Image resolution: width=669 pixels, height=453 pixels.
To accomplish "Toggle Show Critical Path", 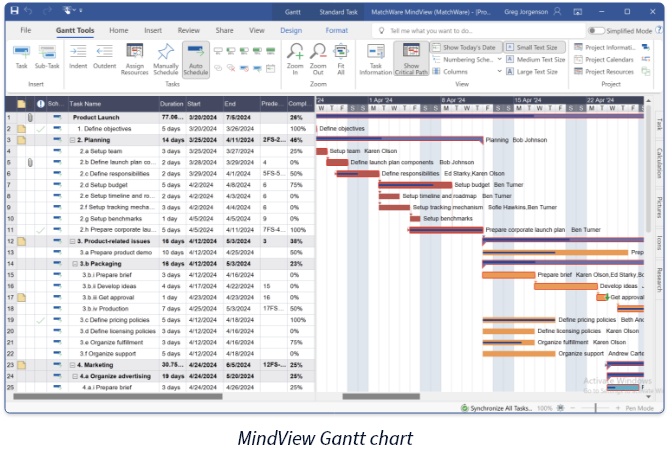I will (x=411, y=59).
